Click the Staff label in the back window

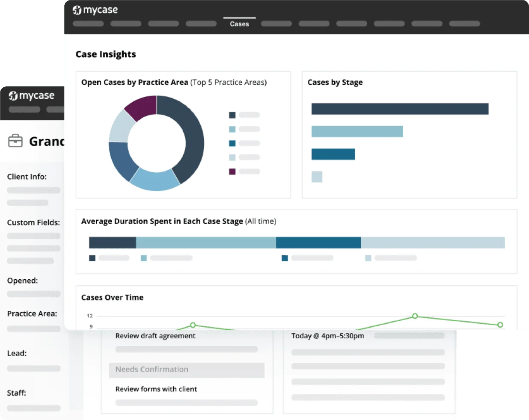click(x=16, y=393)
